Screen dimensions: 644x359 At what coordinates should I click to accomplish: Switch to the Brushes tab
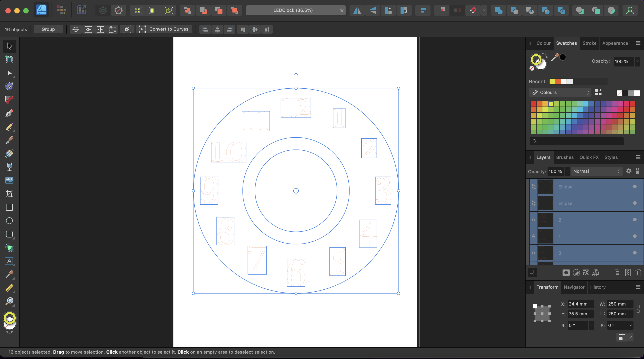click(565, 157)
